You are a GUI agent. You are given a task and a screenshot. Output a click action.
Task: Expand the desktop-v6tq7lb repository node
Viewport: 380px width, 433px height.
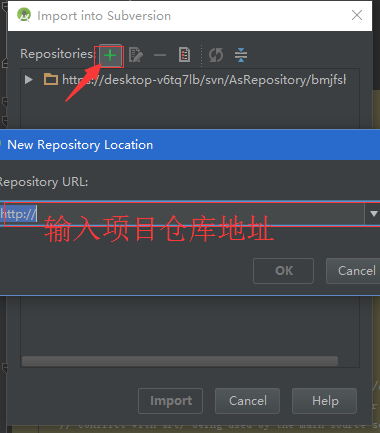coord(29,79)
